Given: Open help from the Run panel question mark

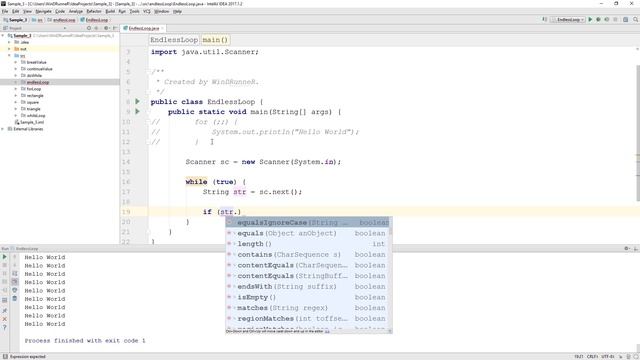Looking at the screenshot, I should pyautogui.click(x=5, y=327).
